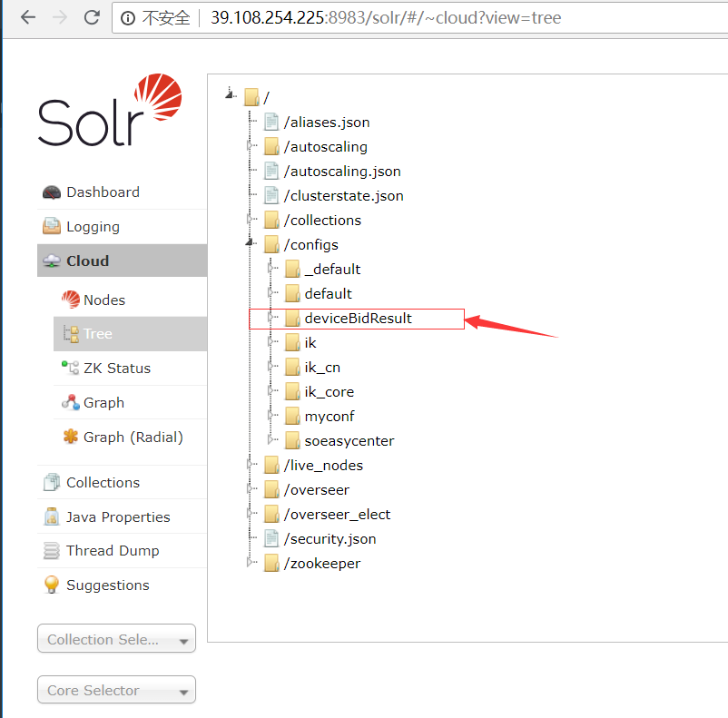The height and width of the screenshot is (718, 728).
Task: Select the ik_cn config folder
Action: pos(322,368)
